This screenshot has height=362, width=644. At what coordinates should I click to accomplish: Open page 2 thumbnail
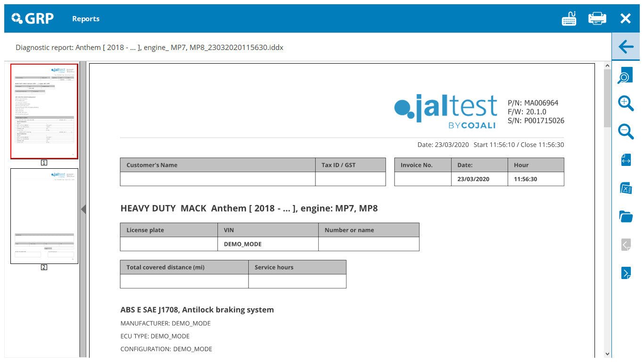coord(43,215)
